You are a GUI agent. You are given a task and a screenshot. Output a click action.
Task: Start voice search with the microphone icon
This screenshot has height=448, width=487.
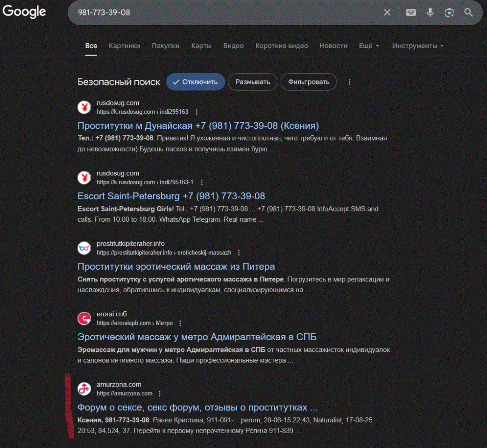(x=430, y=13)
